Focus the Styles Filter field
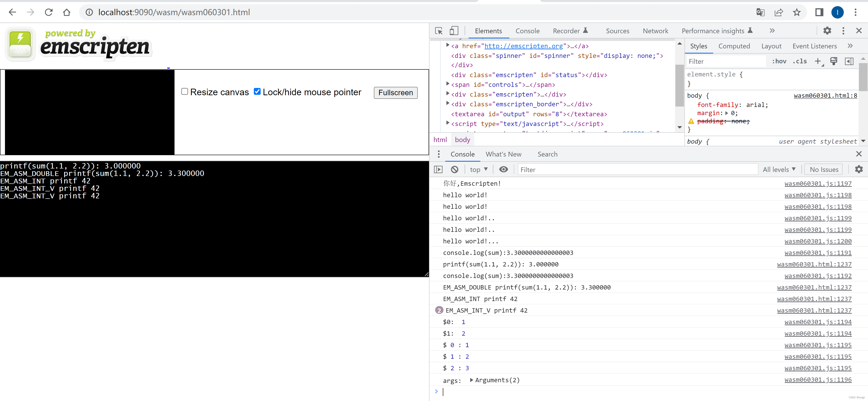Image resolution: width=868 pixels, height=401 pixels. [726, 61]
